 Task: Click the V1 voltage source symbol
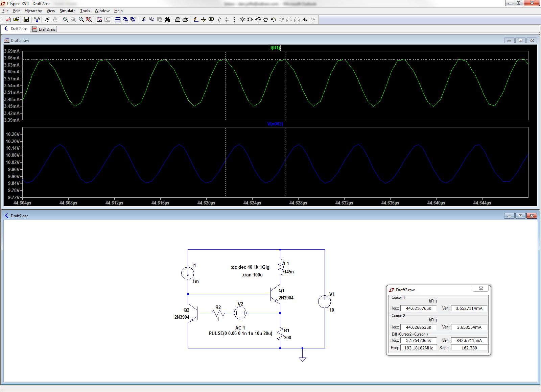tap(325, 302)
